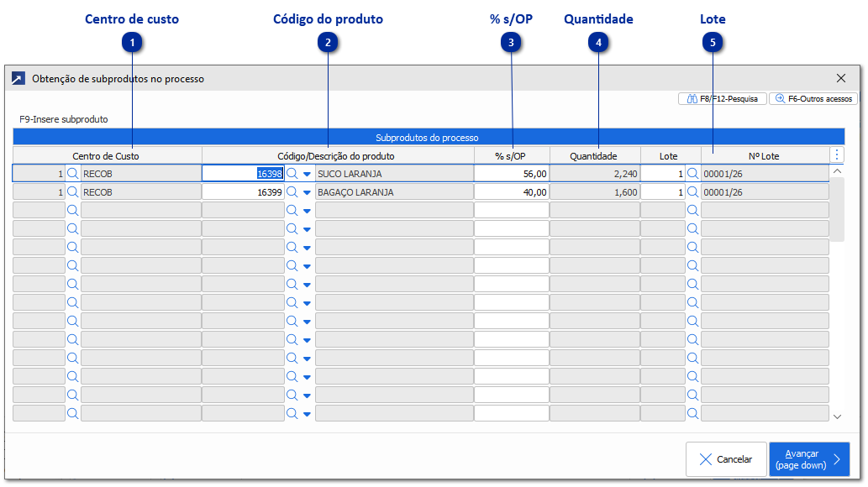Click the BAGAÇO LARANJA description cell
The width and height of the screenshot is (868, 487).
pyautogui.click(x=394, y=192)
